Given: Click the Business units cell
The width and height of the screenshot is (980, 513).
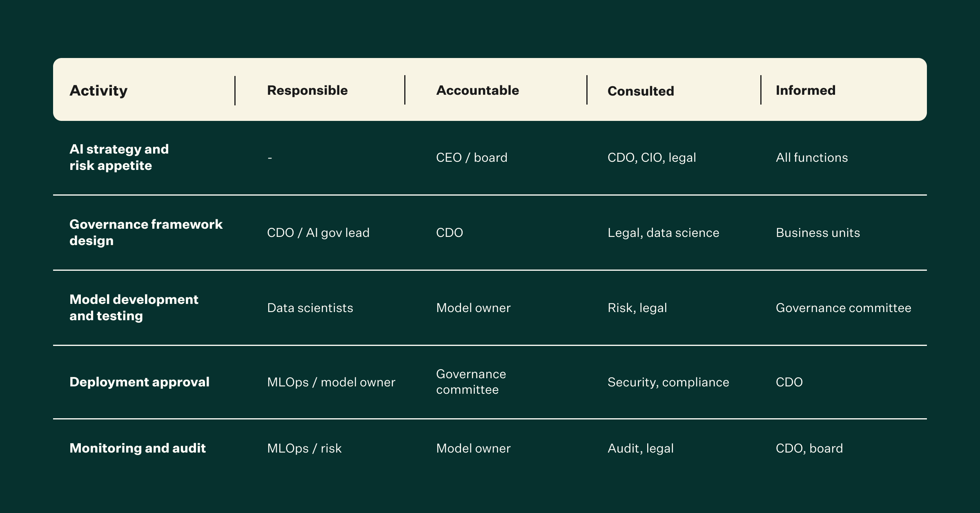Looking at the screenshot, I should 818,233.
